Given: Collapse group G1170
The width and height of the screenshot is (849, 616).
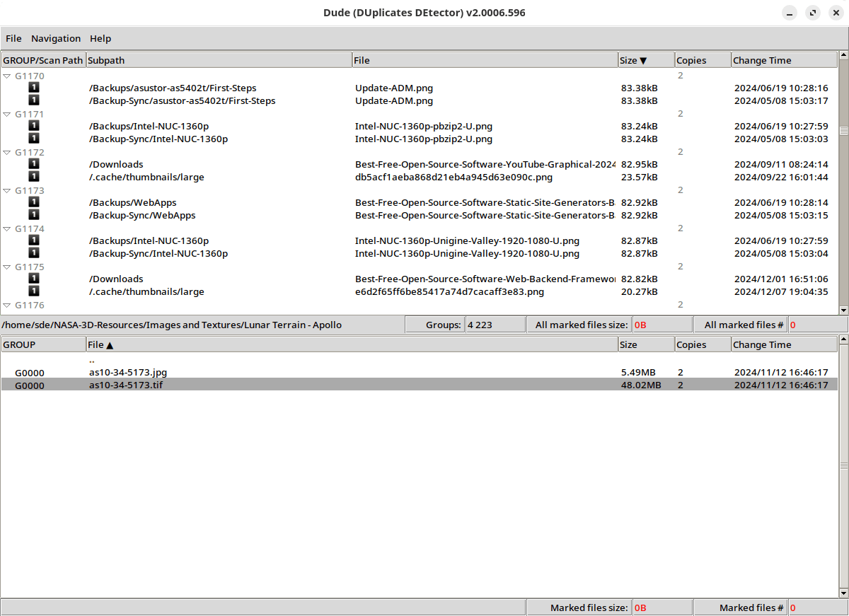Looking at the screenshot, I should click(7, 76).
